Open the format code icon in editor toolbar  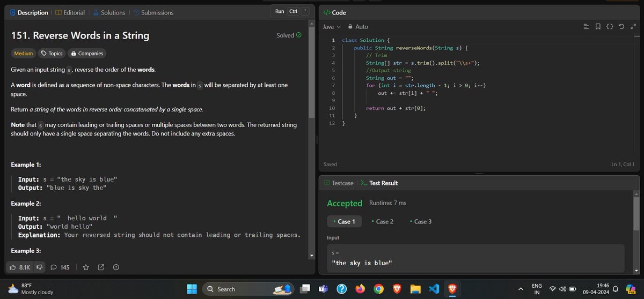pyautogui.click(x=586, y=26)
